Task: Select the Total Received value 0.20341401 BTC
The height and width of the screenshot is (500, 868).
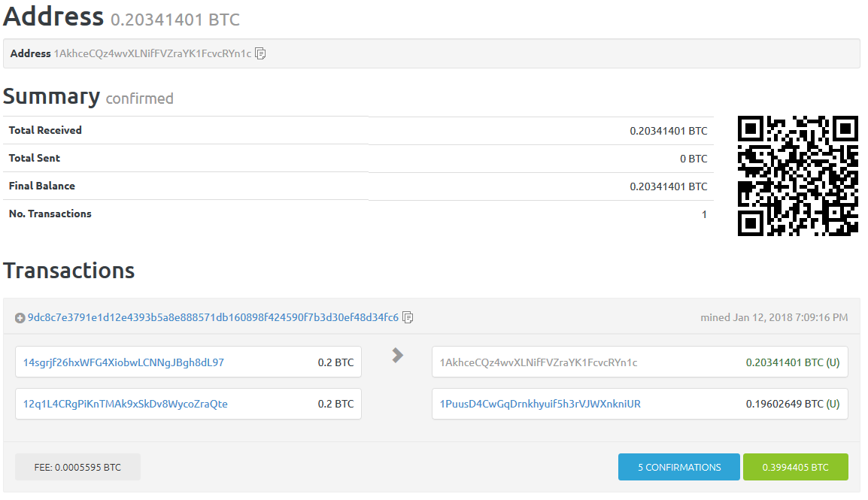Action: pos(668,131)
